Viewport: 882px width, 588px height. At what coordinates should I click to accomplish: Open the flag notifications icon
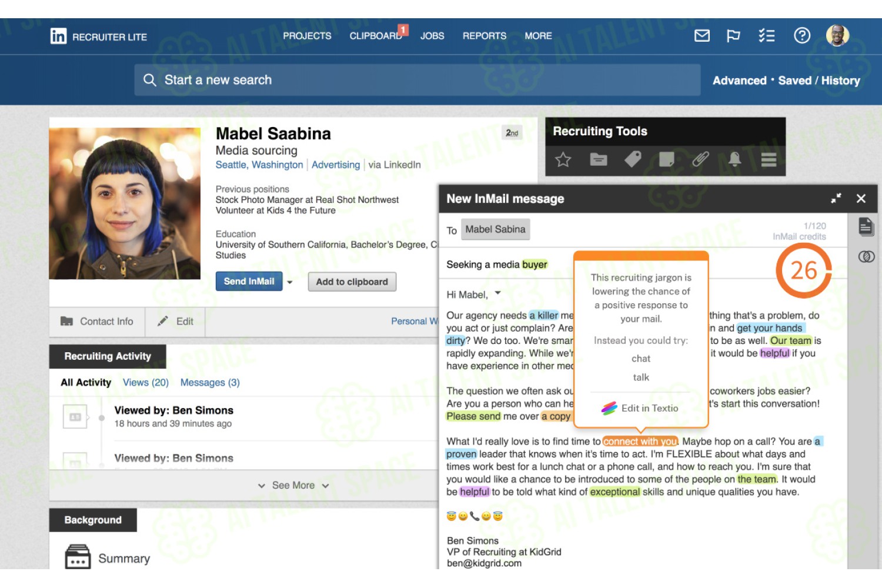pyautogui.click(x=733, y=36)
